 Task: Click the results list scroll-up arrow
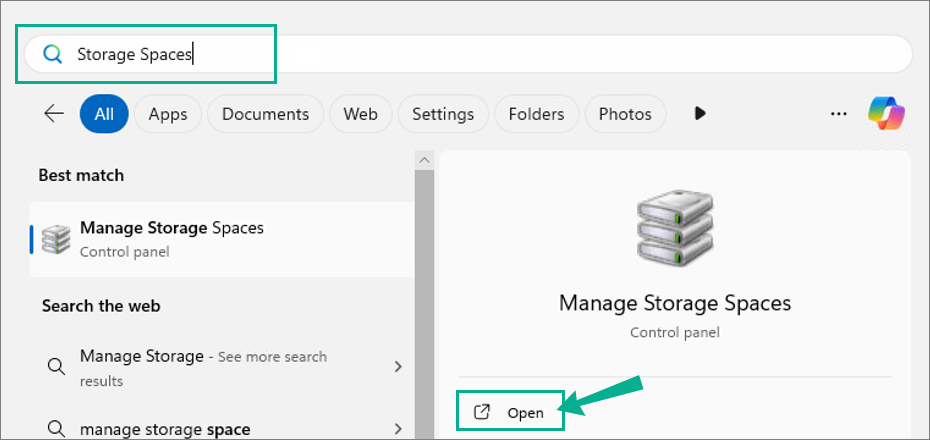coord(424,160)
